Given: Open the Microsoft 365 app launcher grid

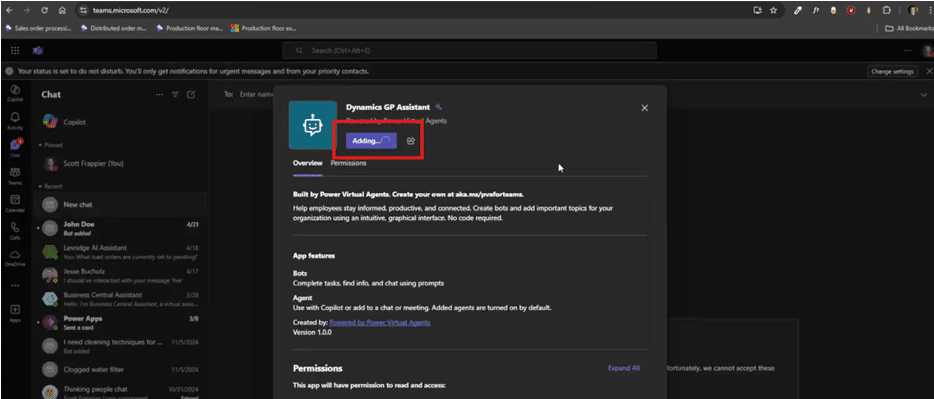Looking at the screenshot, I should [x=15, y=51].
